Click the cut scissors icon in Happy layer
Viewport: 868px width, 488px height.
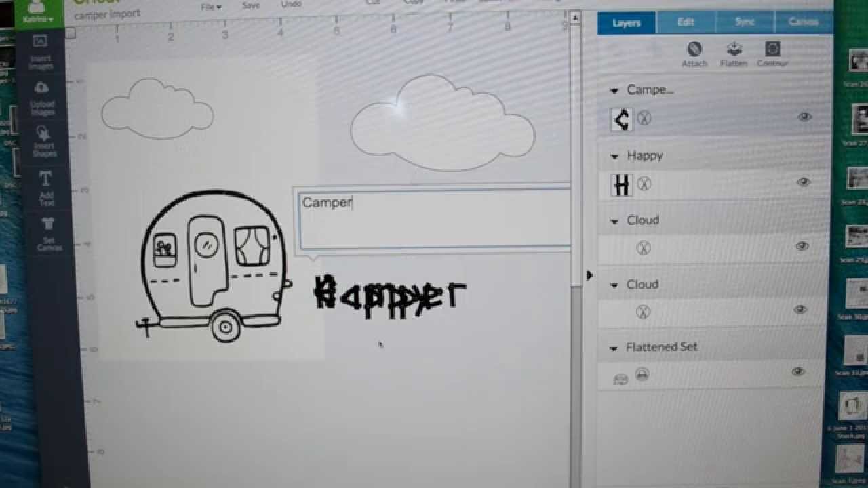[x=644, y=183]
